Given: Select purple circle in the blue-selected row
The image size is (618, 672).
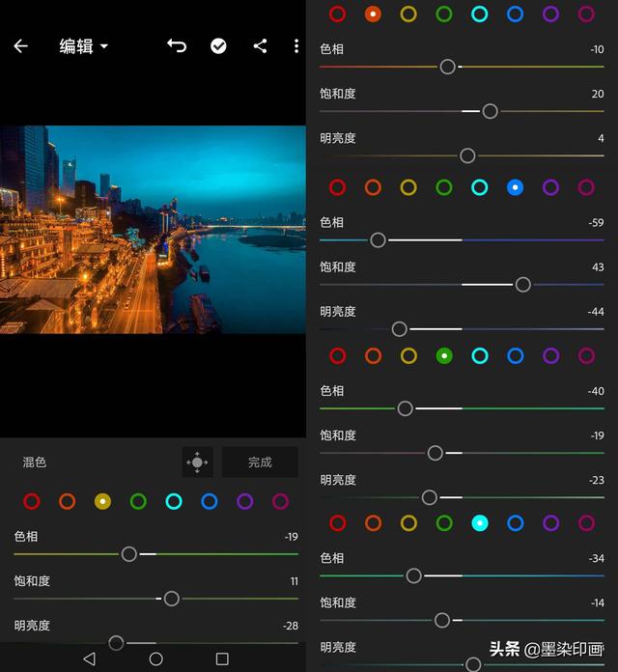Looking at the screenshot, I should coord(550,187).
